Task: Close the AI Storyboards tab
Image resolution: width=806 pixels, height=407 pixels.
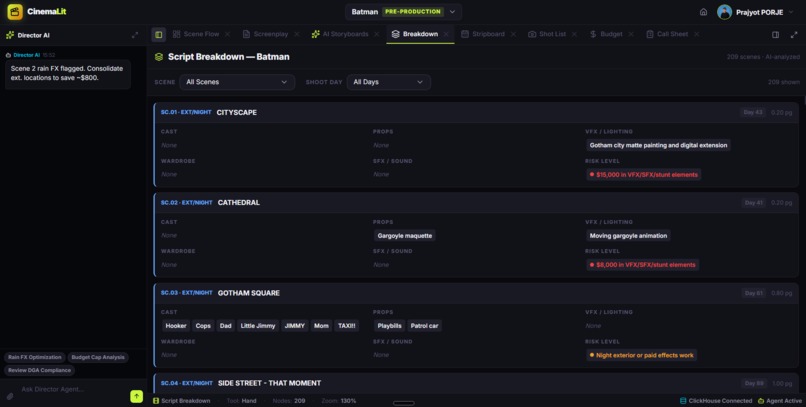Action: pos(377,34)
